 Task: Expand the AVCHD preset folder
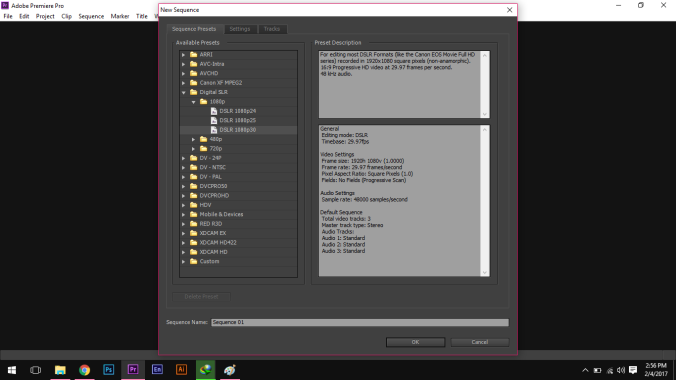tap(184, 73)
